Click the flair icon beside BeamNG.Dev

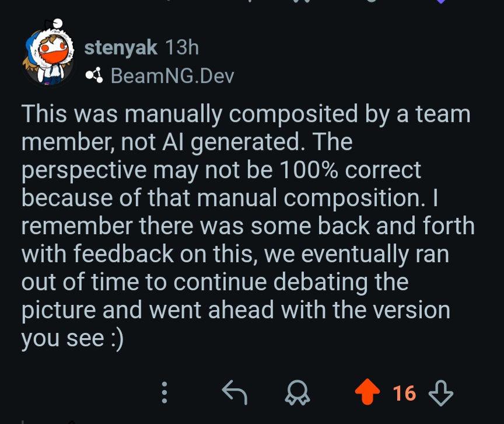(x=94, y=75)
